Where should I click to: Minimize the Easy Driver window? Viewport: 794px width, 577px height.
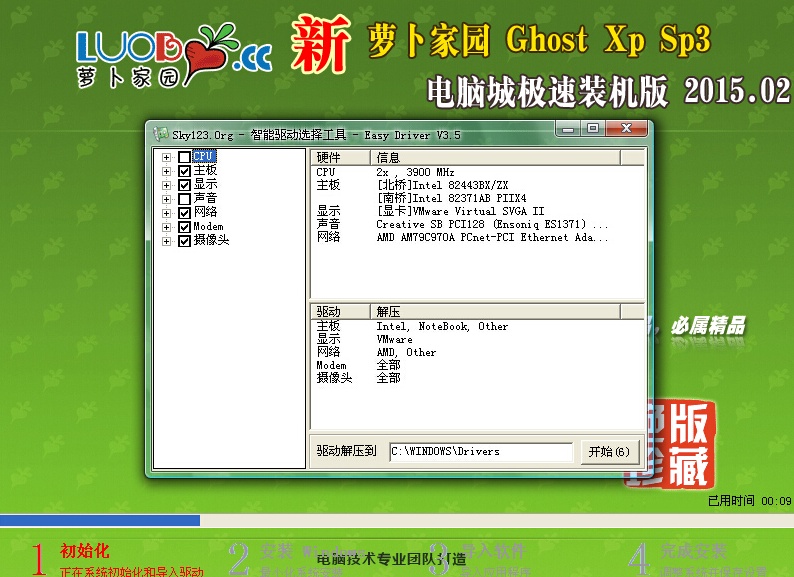(568, 129)
